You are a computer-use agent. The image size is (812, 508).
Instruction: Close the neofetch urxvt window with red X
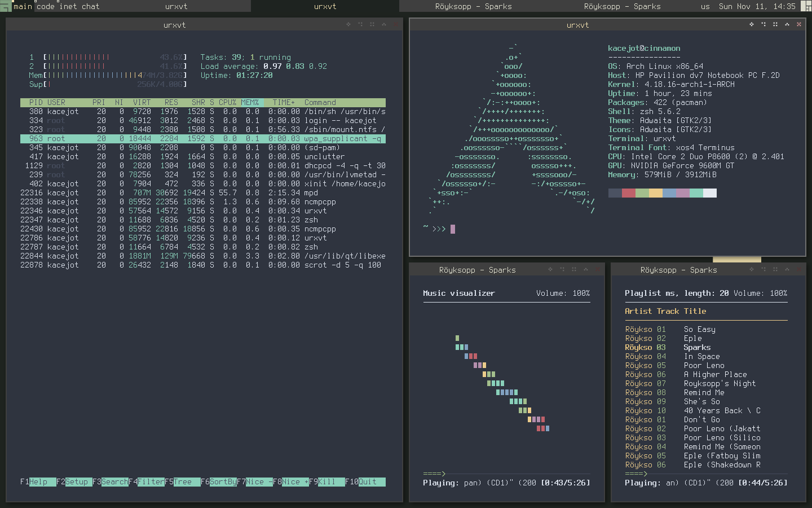799,24
